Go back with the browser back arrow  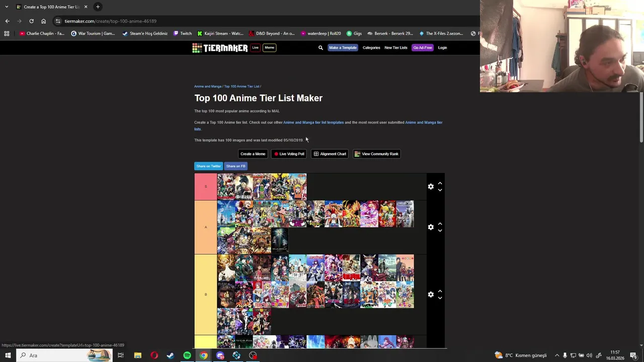coord(7,21)
